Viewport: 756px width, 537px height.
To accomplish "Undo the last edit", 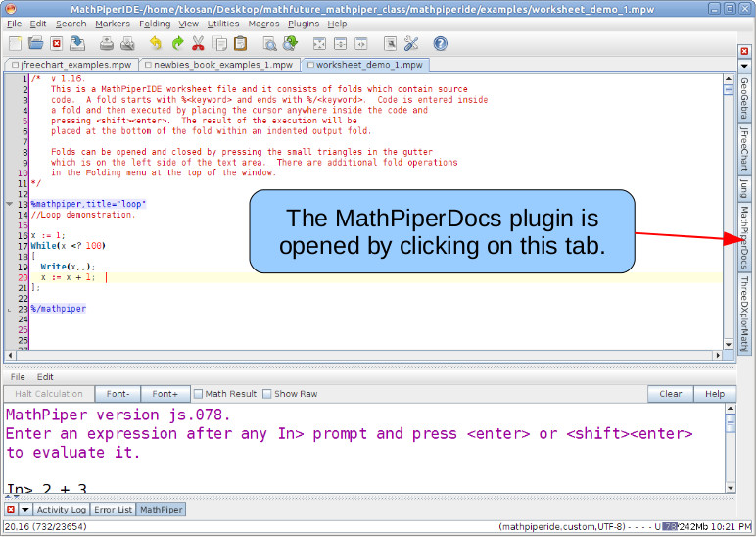I will click(156, 44).
